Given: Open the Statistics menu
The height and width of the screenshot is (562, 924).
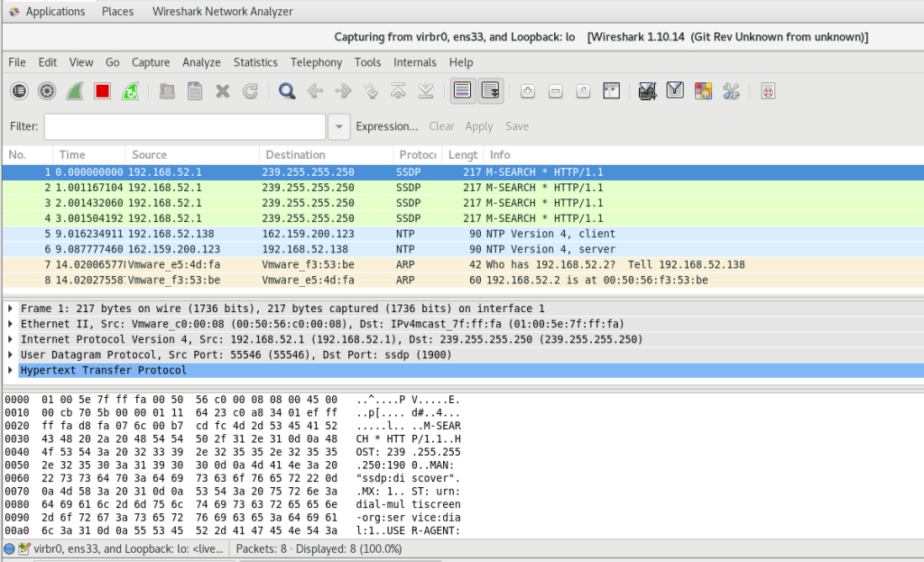Looking at the screenshot, I should pos(255,62).
